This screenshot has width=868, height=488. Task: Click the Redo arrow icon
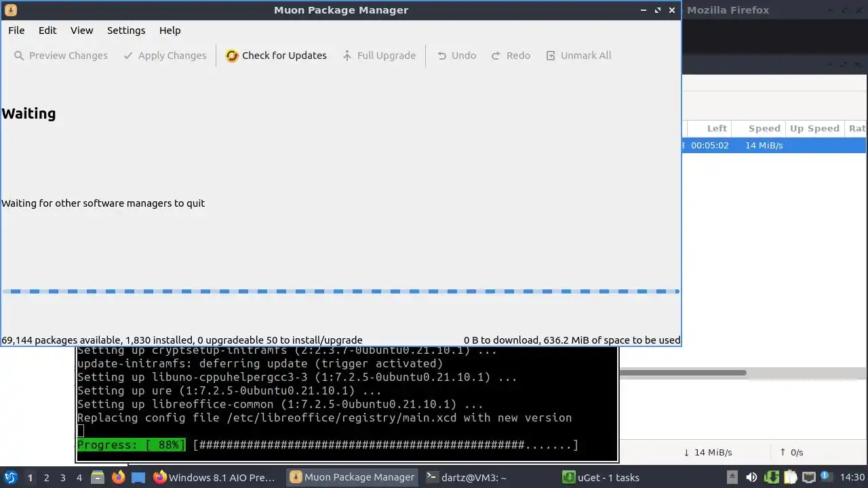click(496, 56)
